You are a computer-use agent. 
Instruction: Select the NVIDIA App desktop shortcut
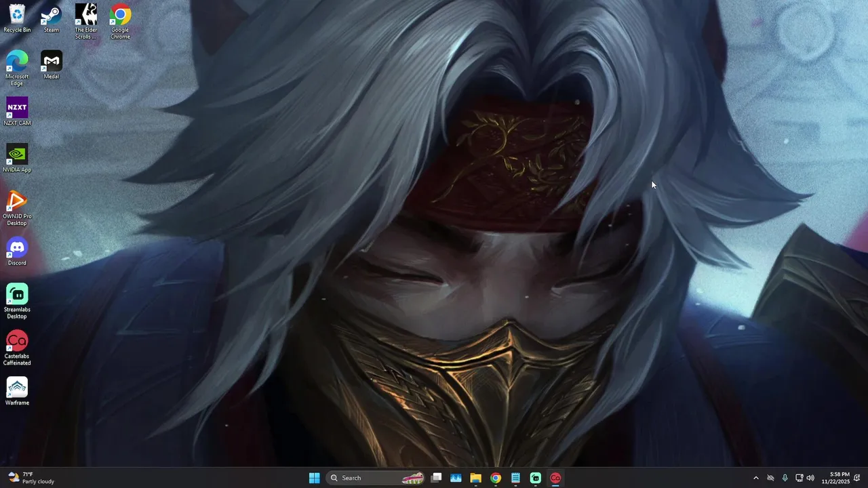[x=17, y=159]
